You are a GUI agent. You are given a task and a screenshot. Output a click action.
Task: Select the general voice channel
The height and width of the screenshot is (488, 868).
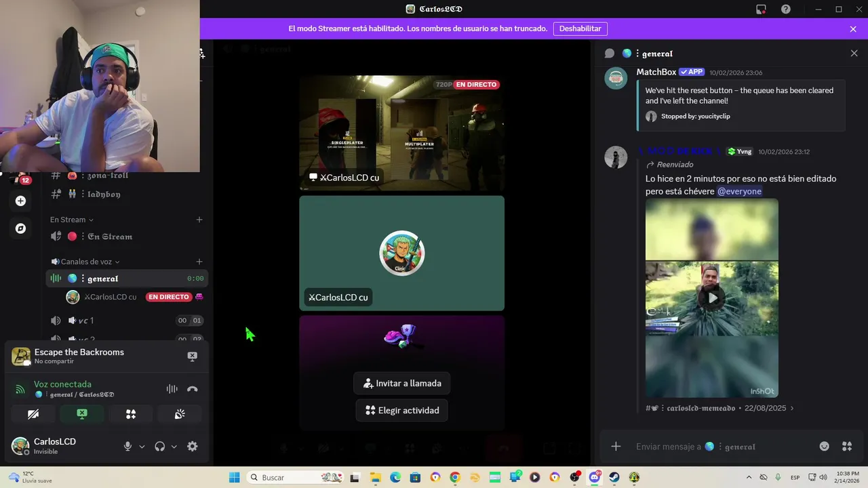127,279
